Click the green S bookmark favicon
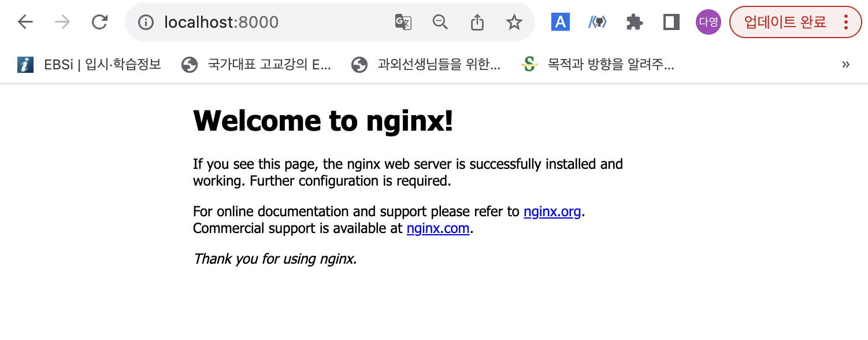868x340 pixels. pyautogui.click(x=529, y=64)
